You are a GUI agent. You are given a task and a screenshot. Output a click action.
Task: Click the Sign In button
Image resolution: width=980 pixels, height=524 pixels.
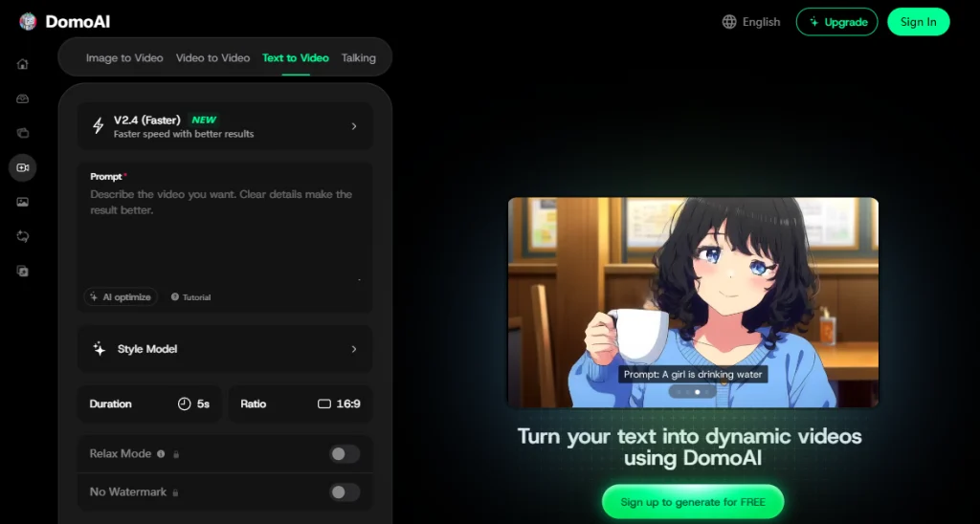pos(918,22)
